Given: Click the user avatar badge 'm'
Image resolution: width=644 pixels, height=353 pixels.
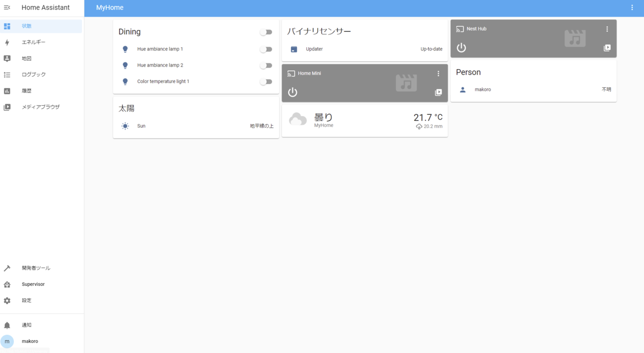Looking at the screenshot, I should click(x=7, y=341).
